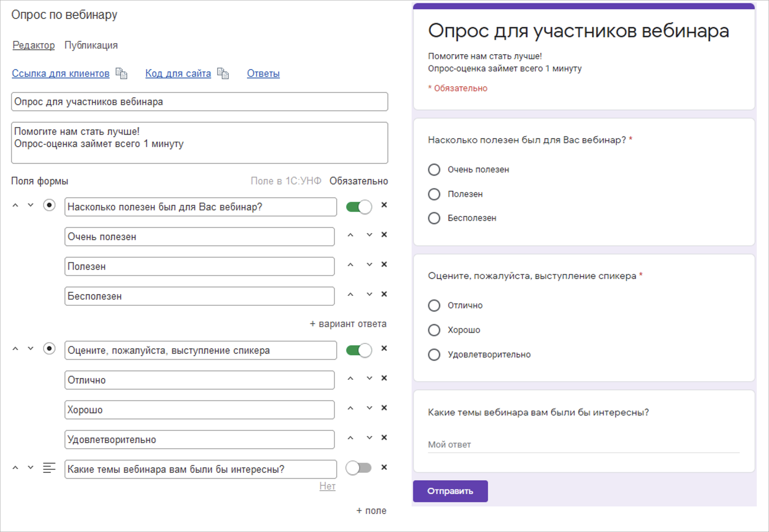The height and width of the screenshot is (532, 769).
Task: Move 'Очень полезен' option down
Action: pyautogui.click(x=369, y=235)
